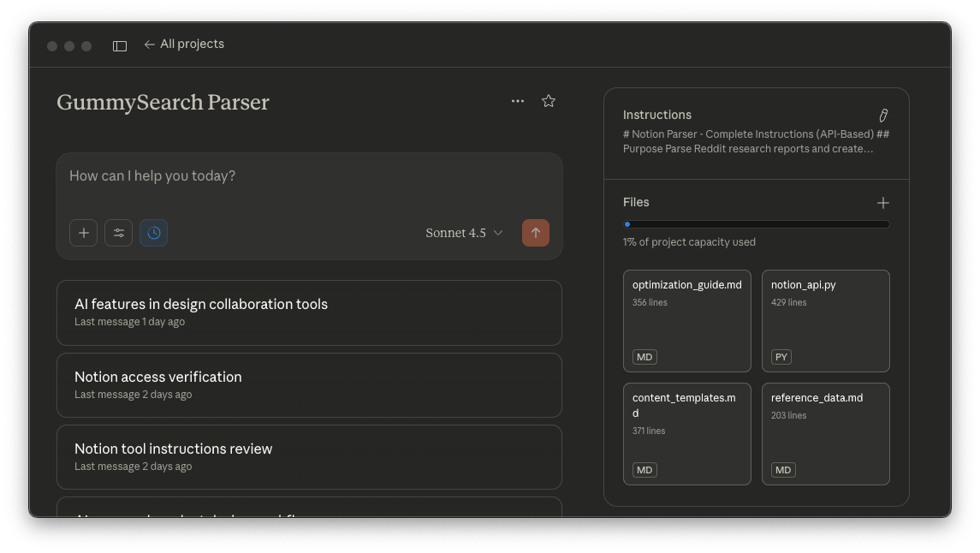Click the MD badge on optimization_guide.md

click(644, 357)
